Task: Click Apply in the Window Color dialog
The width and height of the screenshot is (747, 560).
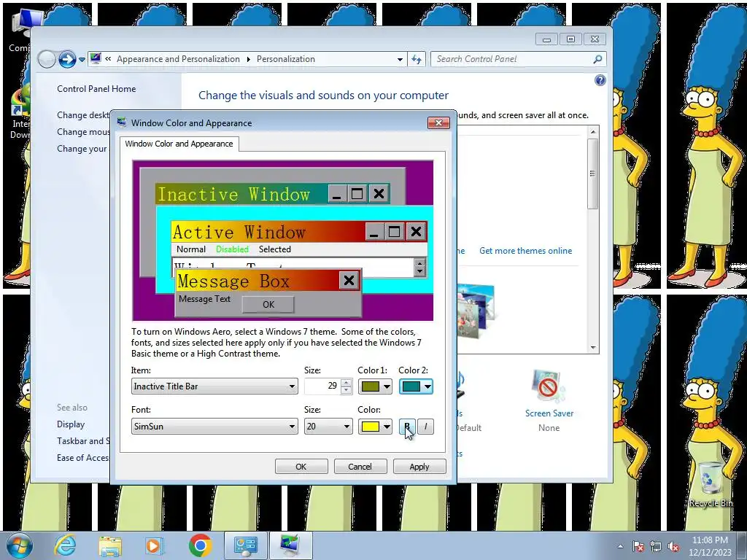Action: coord(419,467)
